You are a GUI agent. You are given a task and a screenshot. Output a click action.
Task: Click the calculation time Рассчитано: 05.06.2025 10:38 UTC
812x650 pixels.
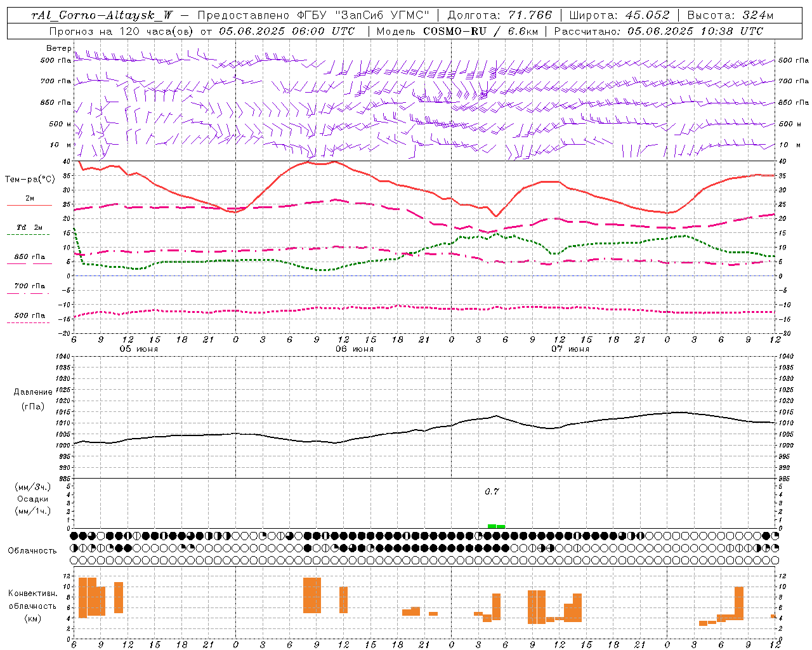pyautogui.click(x=658, y=31)
